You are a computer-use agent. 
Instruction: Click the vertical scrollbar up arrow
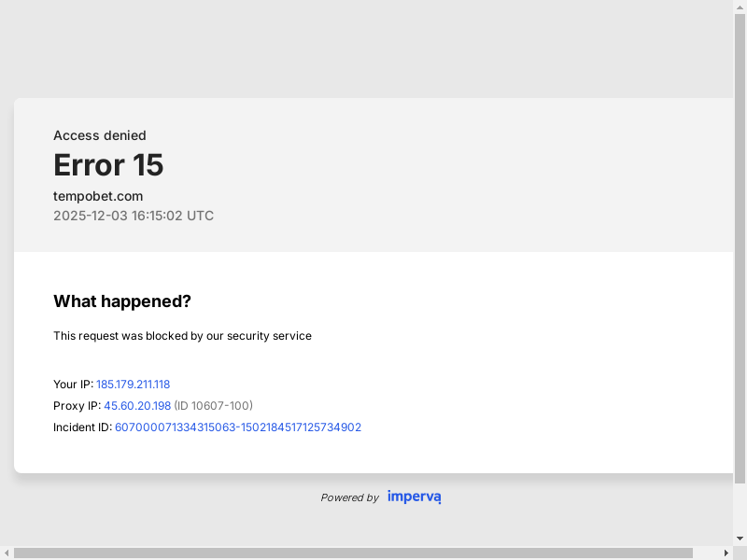click(x=740, y=7)
